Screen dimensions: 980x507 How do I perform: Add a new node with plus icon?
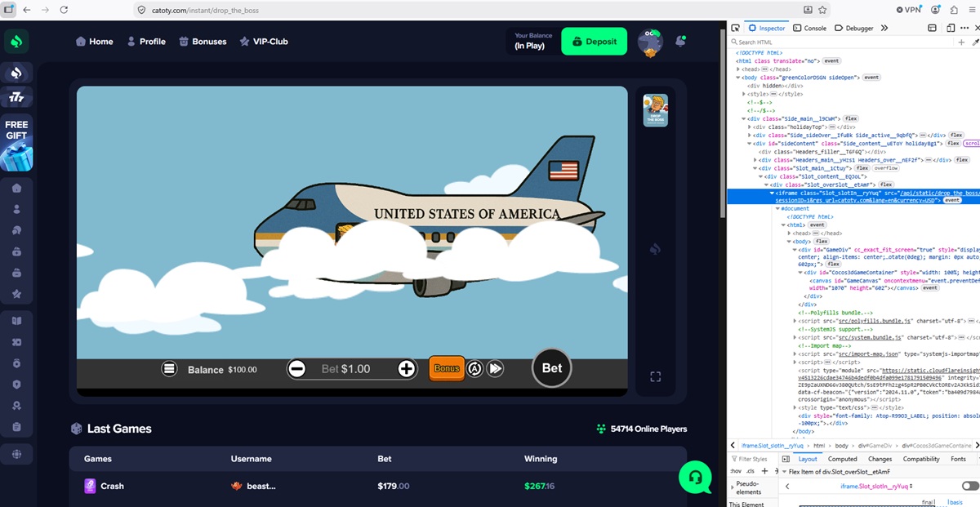(x=962, y=42)
